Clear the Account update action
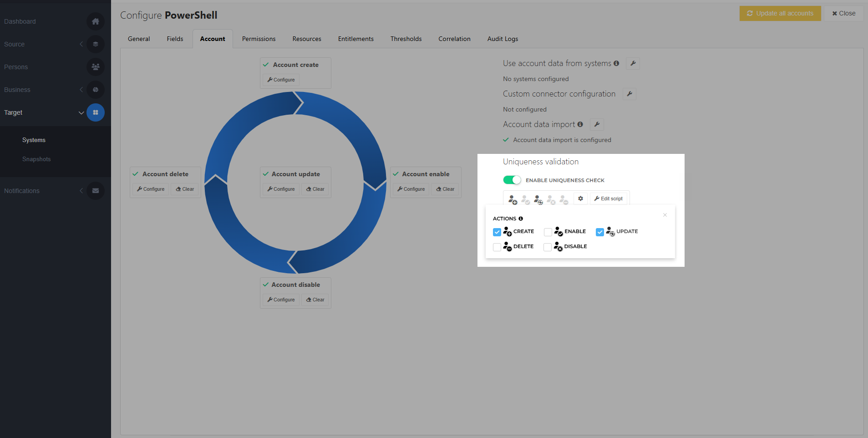The image size is (868, 438). tap(315, 189)
